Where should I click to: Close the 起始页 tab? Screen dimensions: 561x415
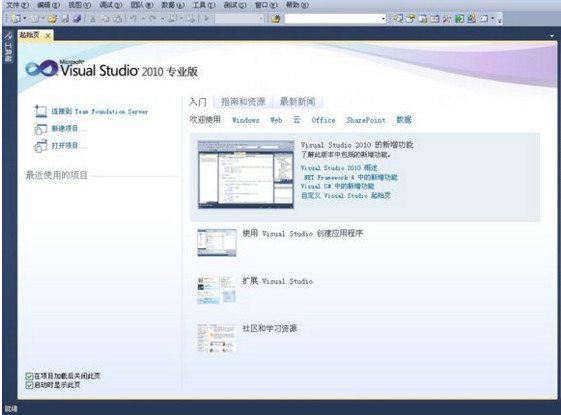(48, 35)
